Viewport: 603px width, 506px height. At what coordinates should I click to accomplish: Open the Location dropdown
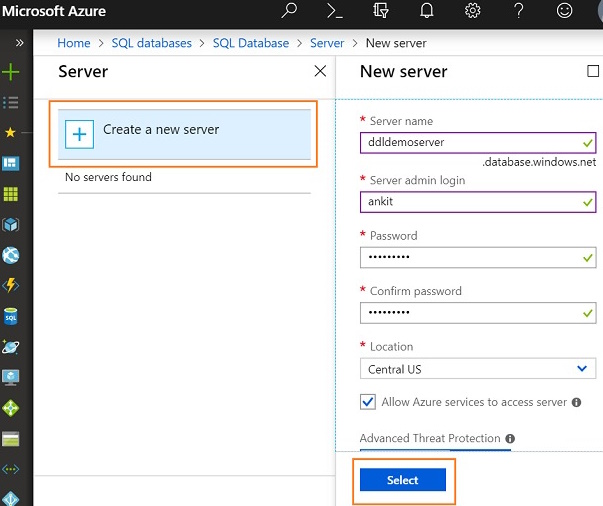pos(478,368)
